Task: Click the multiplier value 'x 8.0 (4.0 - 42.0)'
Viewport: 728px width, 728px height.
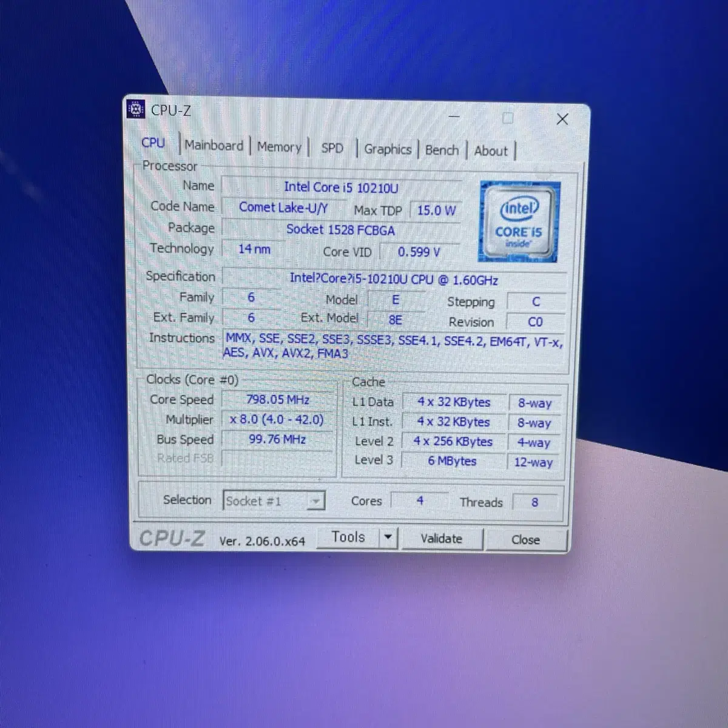Action: pos(277,419)
